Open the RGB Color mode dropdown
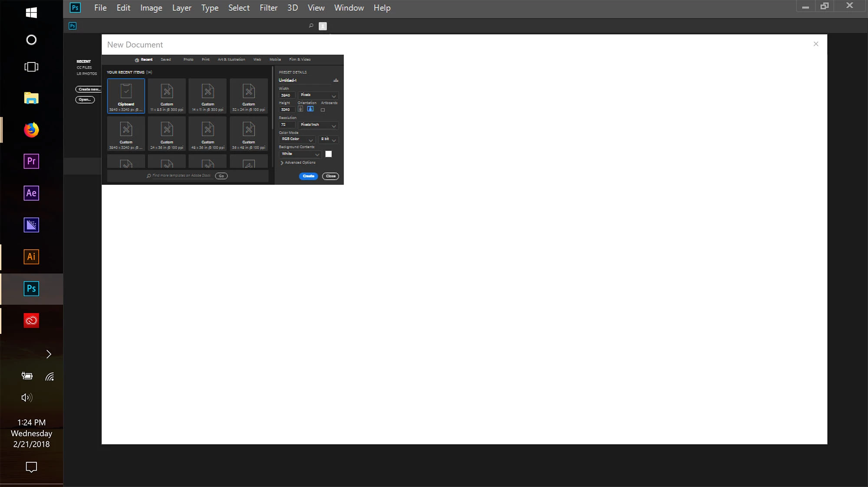 (x=297, y=139)
